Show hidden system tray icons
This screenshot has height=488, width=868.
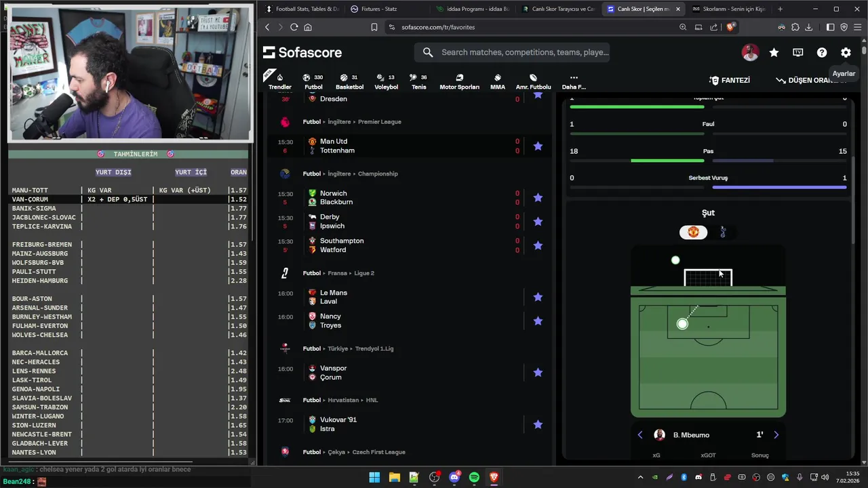pos(641,477)
